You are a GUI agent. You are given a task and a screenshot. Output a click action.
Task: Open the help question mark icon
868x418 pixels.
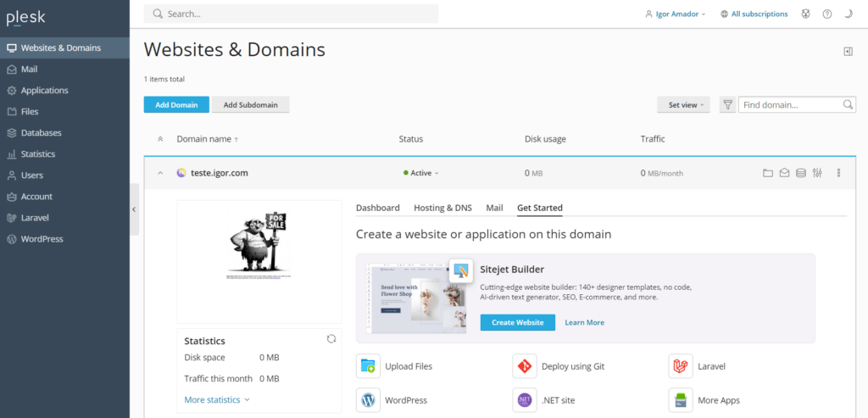click(x=827, y=14)
